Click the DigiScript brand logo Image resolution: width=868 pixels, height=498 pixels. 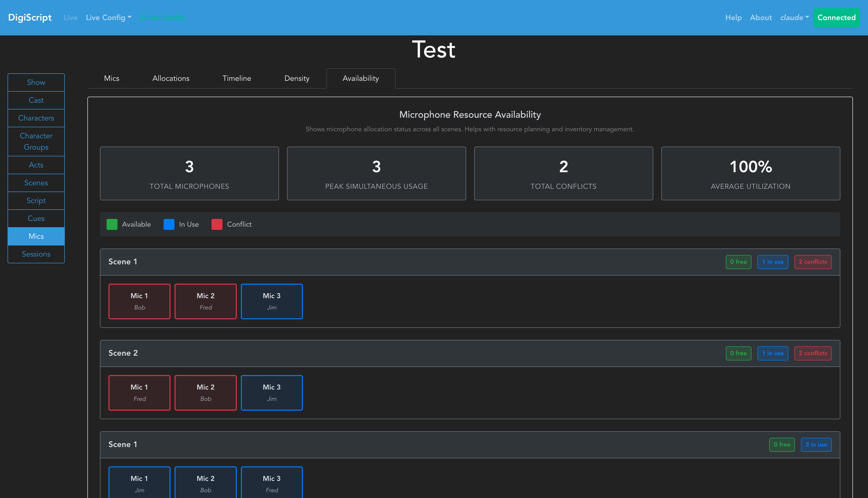(x=30, y=17)
